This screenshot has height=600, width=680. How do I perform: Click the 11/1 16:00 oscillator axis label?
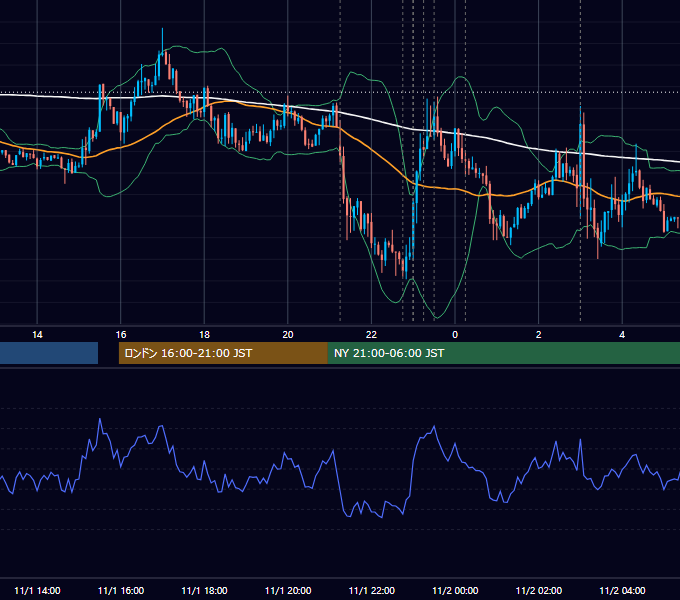(x=121, y=590)
